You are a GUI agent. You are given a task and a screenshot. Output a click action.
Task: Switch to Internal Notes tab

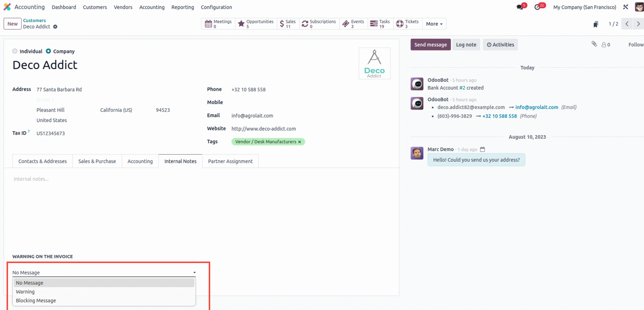[x=181, y=161]
